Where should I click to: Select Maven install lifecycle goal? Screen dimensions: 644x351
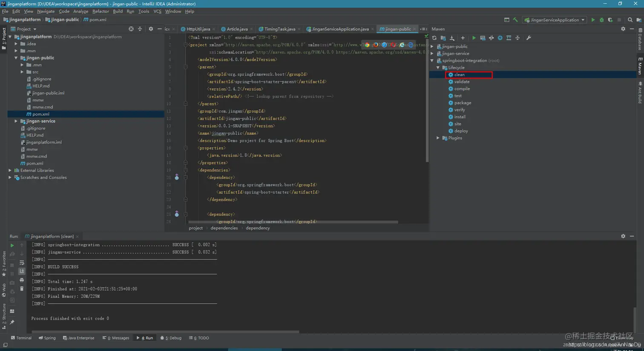tap(460, 117)
